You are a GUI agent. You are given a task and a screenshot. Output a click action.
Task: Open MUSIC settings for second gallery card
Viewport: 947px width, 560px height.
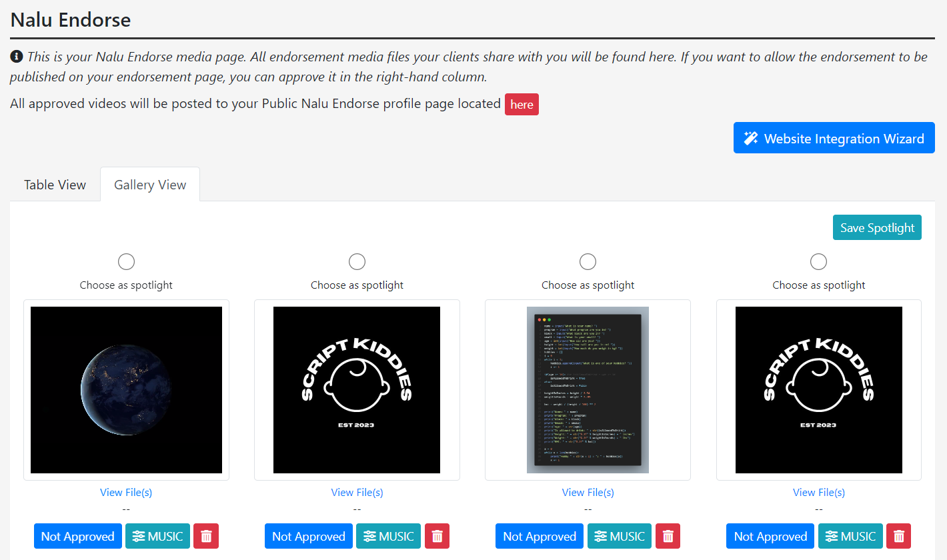388,536
